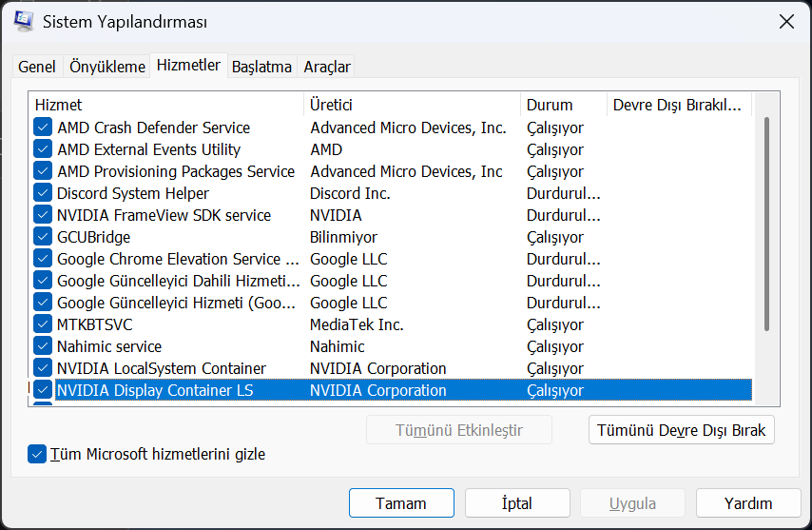Confirm with the Tamam button

click(x=401, y=503)
